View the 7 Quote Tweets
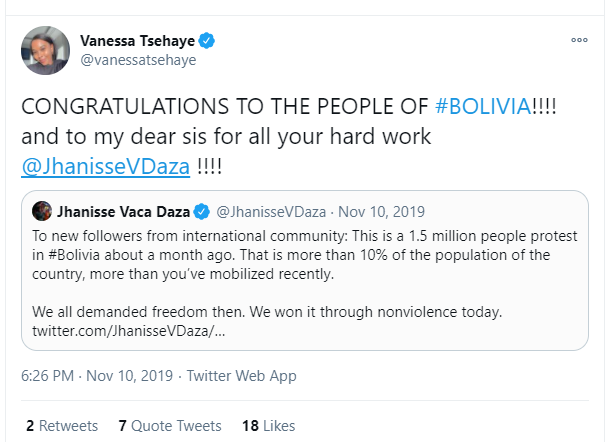 click(x=168, y=425)
